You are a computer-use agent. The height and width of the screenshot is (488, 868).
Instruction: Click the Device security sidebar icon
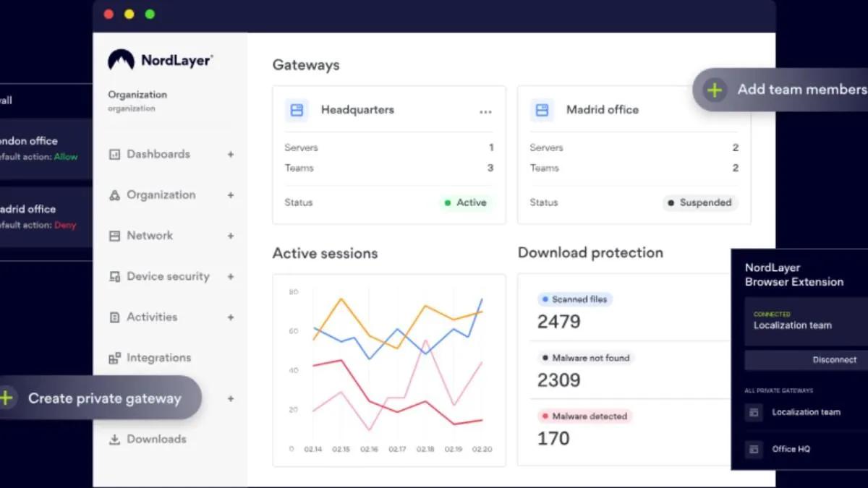tap(114, 276)
